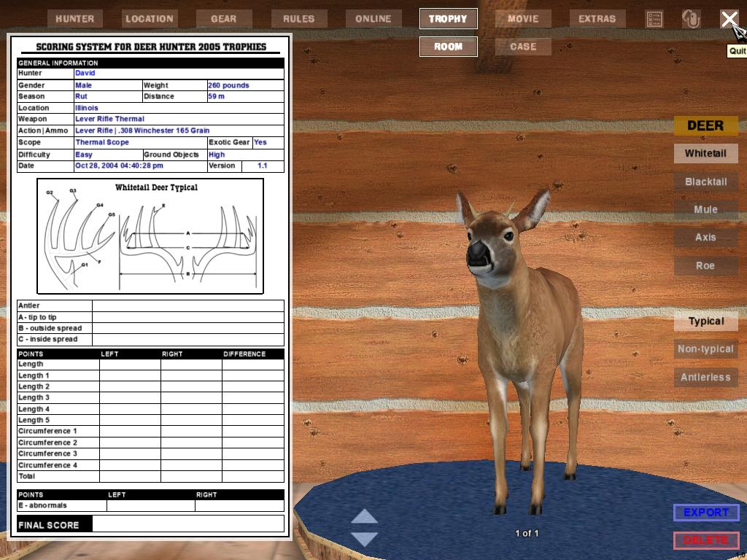Click the ammo value '.308 Winchester 165 Grain'
The height and width of the screenshot is (560, 747).
(x=164, y=131)
